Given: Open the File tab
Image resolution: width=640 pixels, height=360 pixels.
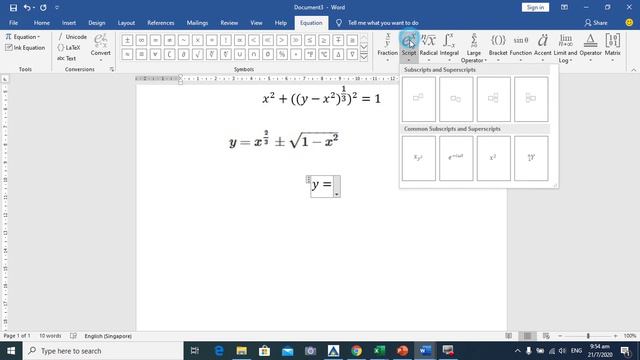Looking at the screenshot, I should [x=13, y=23].
